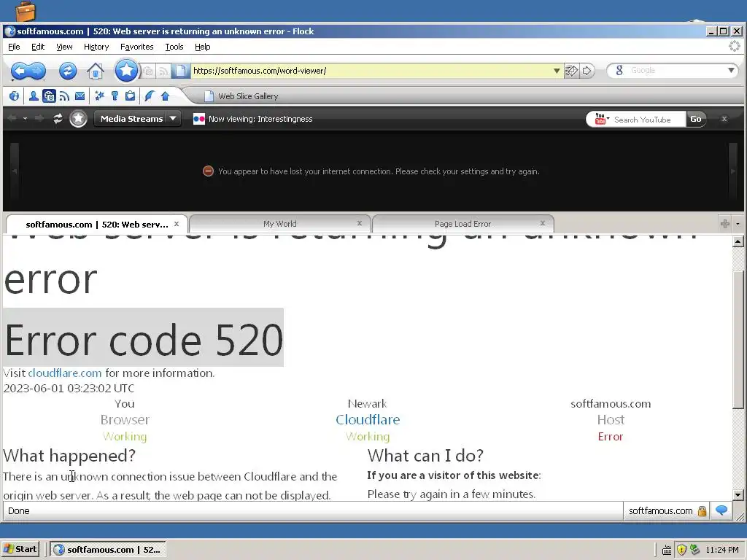747x560 pixels.
Task: Click the email-this-page envelope icon beside the address bar
Action: pos(571,71)
